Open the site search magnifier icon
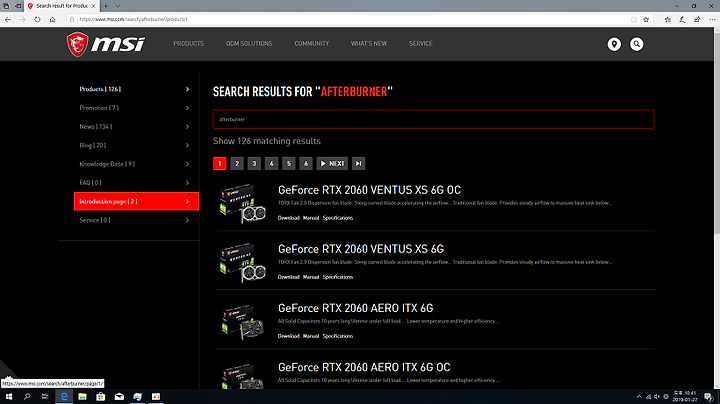 (x=636, y=44)
